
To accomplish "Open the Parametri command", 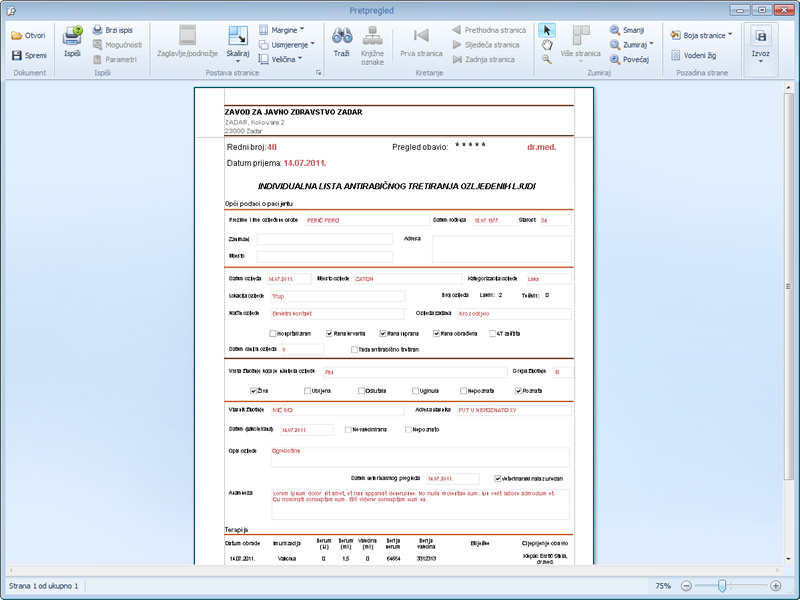I will pyautogui.click(x=115, y=59).
